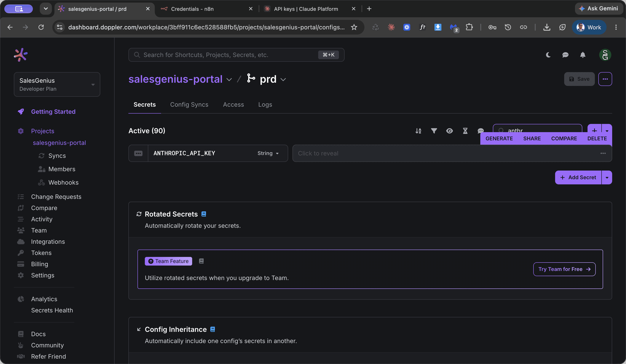Click the hourglass icon in secrets toolbar
626x364 pixels.
tap(465, 131)
